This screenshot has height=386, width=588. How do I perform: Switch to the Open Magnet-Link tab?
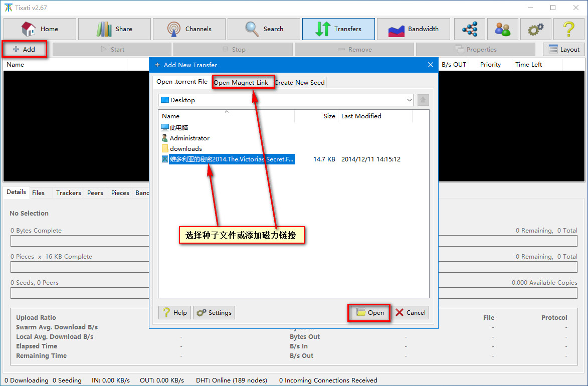point(241,83)
